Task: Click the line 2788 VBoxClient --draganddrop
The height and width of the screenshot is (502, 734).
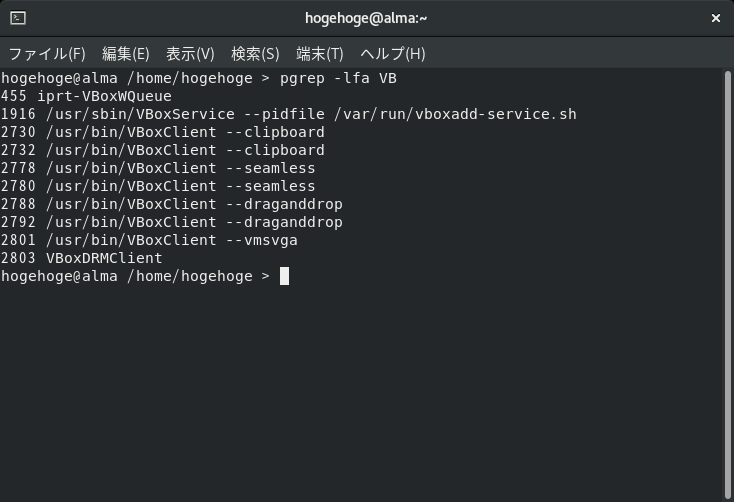Action: pyautogui.click(x=171, y=204)
